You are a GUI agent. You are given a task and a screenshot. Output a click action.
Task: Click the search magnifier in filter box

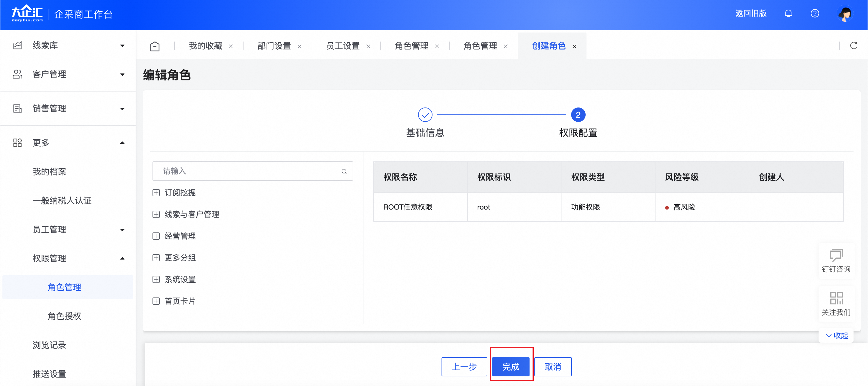pos(344,171)
